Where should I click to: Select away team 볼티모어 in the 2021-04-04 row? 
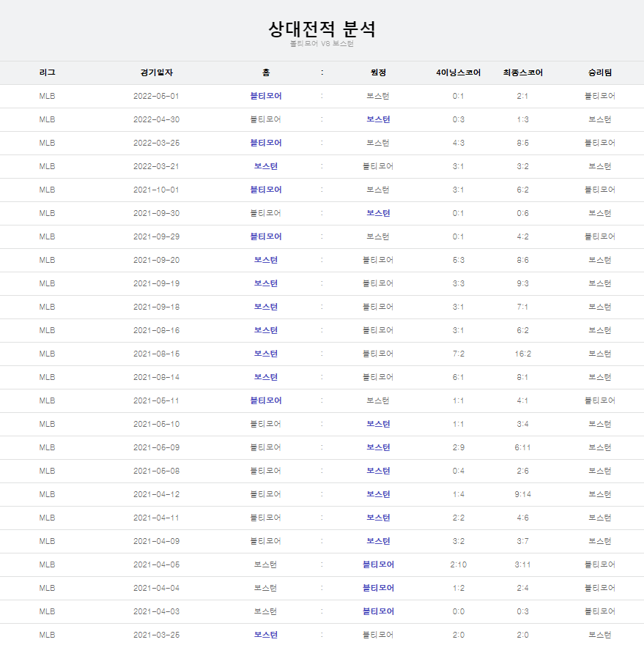(x=378, y=588)
